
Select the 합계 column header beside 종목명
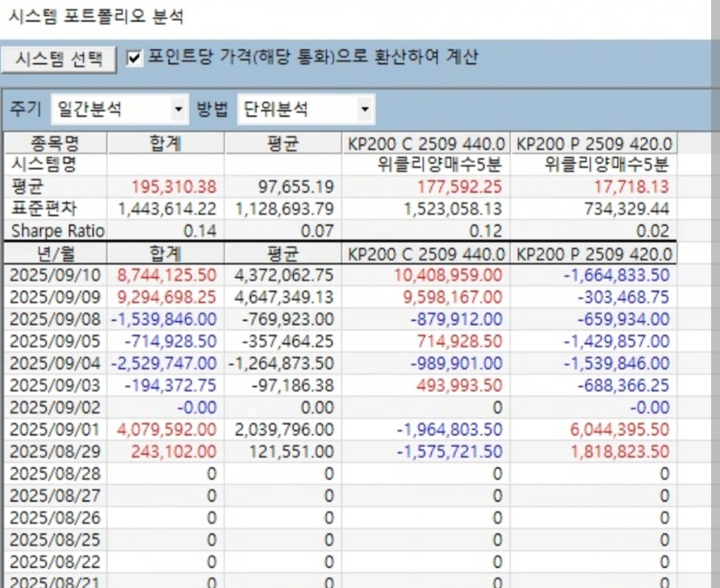coord(165,144)
